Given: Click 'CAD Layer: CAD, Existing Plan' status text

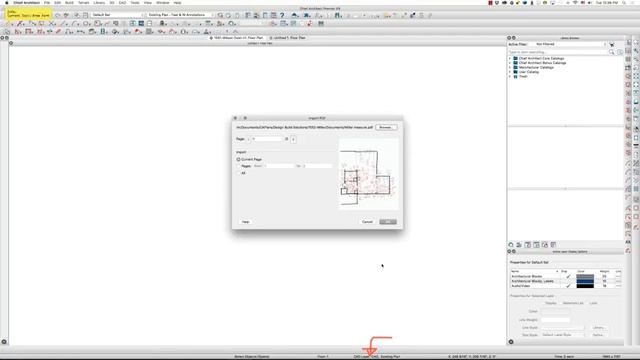Looking at the screenshot, I should (x=377, y=356).
